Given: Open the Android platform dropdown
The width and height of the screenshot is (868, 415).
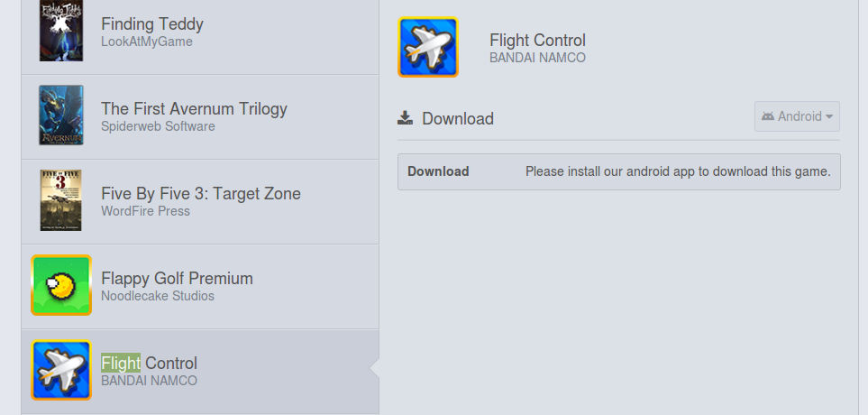Looking at the screenshot, I should point(797,116).
